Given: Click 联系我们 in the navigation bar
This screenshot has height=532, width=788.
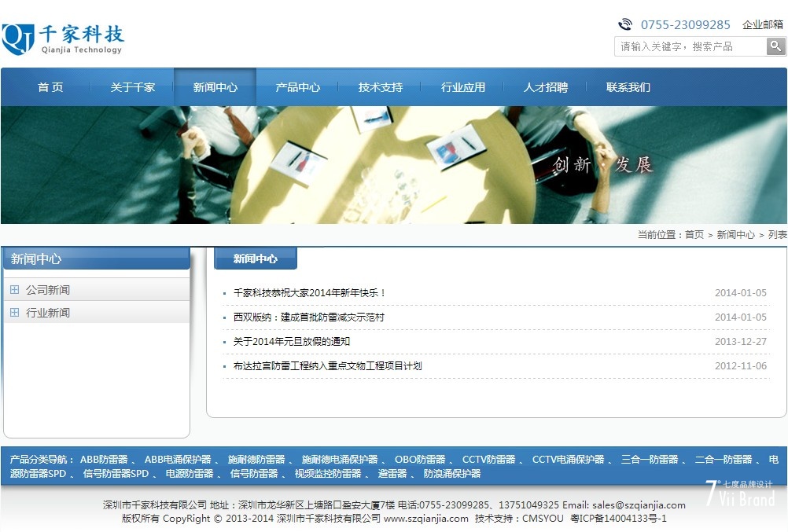Looking at the screenshot, I should pyautogui.click(x=628, y=87).
